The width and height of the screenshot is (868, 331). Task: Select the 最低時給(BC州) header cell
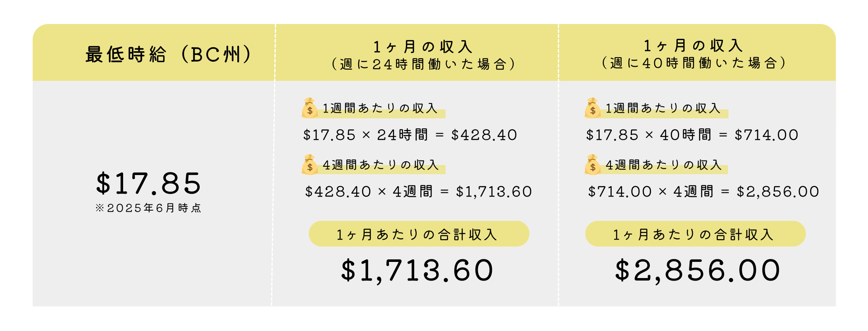point(153,53)
